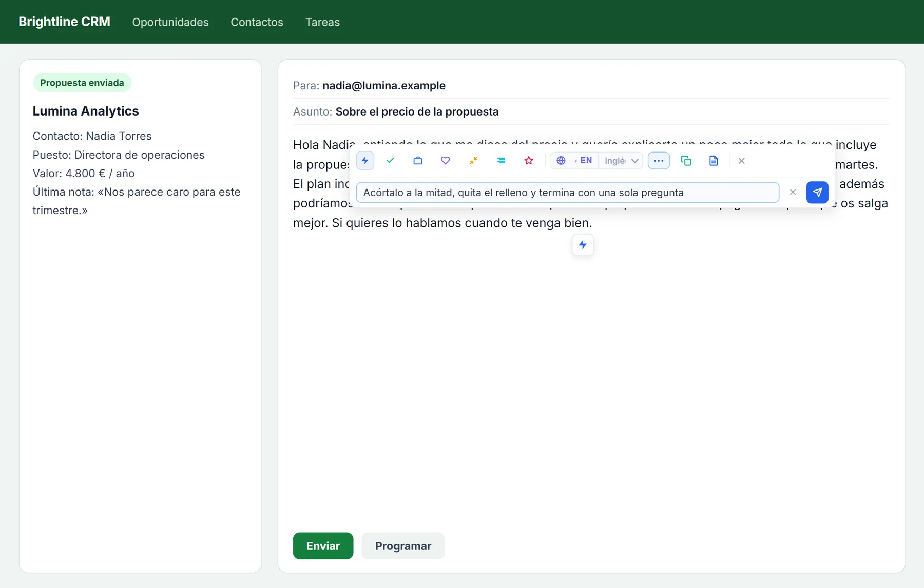Click the sentence Si quieres lo hablamos cuando te venga bien
Image resolution: width=924 pixels, height=588 pixels.
coord(462,223)
